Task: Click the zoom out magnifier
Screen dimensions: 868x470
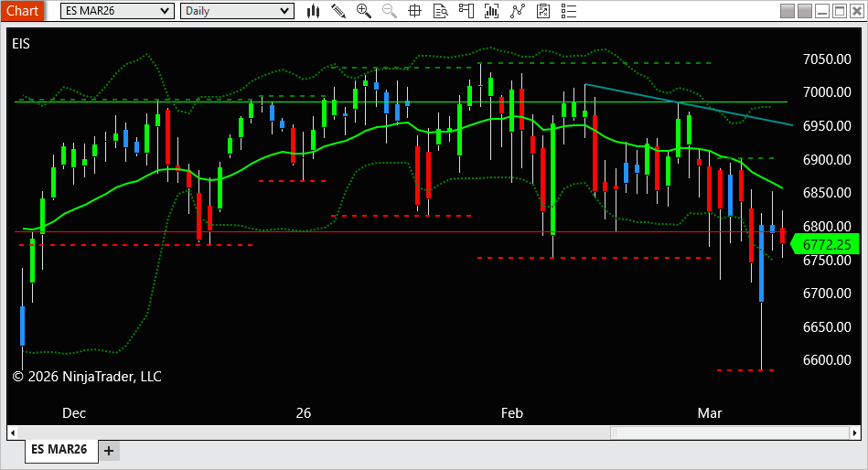Action: click(x=389, y=11)
